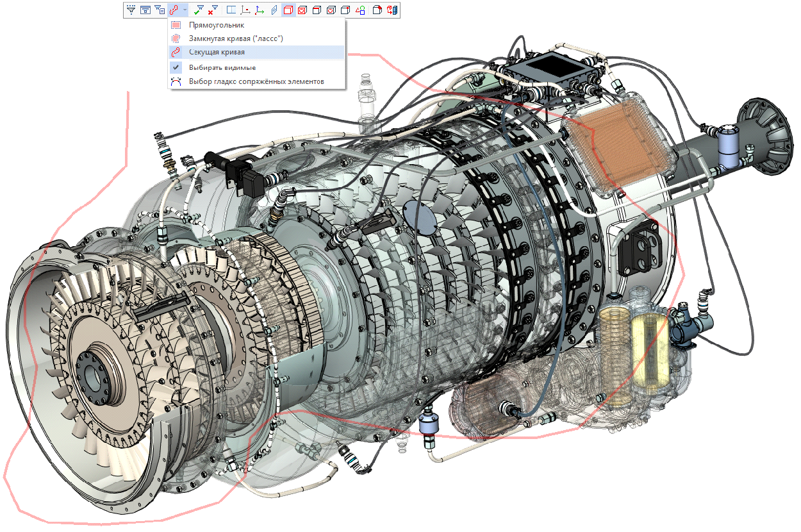Select the 2D coordinate axes filter icon
Screen dimensions: 801x532
[245, 10]
